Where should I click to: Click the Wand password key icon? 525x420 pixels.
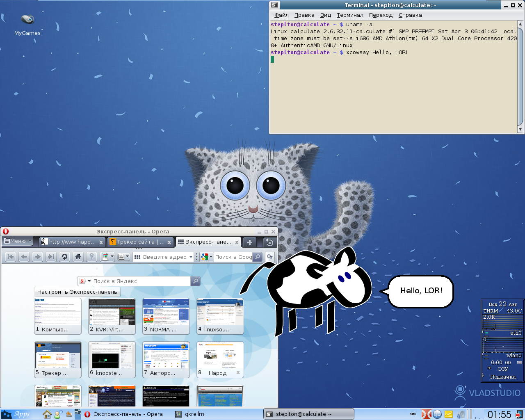coord(91,257)
